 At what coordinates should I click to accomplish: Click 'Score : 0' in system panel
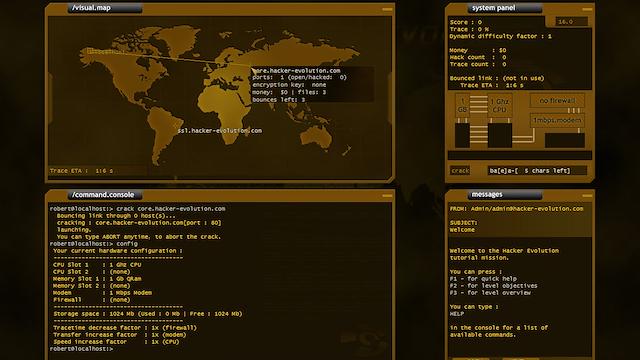point(466,22)
